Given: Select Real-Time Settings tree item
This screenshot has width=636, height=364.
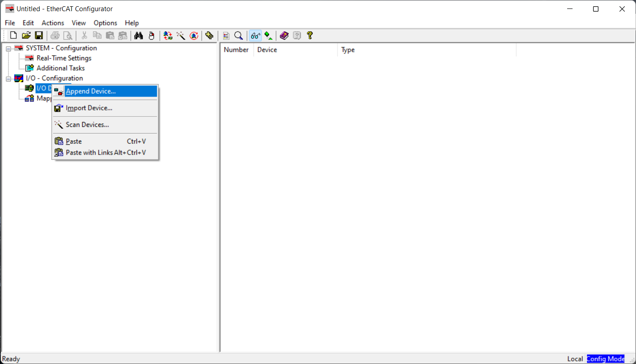Looking at the screenshot, I should pos(64,58).
